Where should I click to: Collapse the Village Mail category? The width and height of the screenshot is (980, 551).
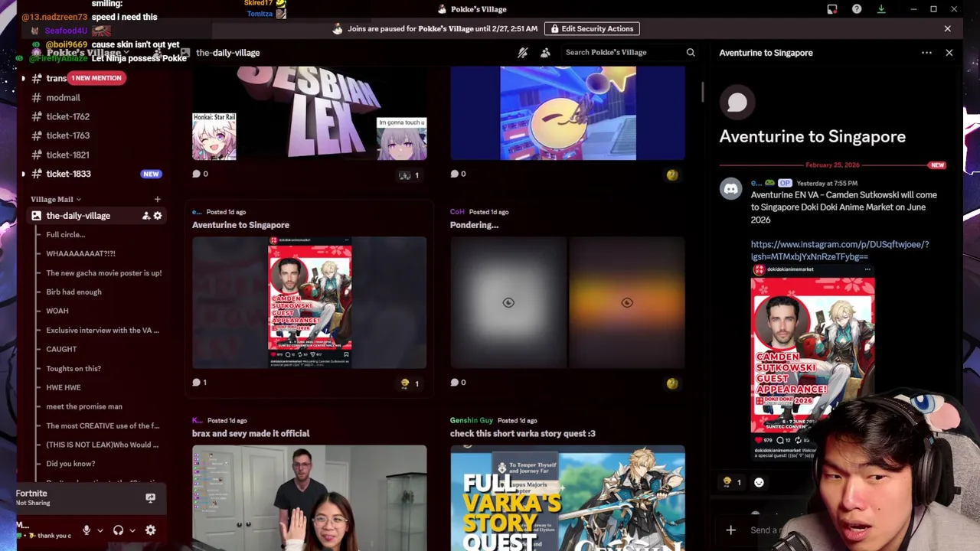[x=56, y=200]
